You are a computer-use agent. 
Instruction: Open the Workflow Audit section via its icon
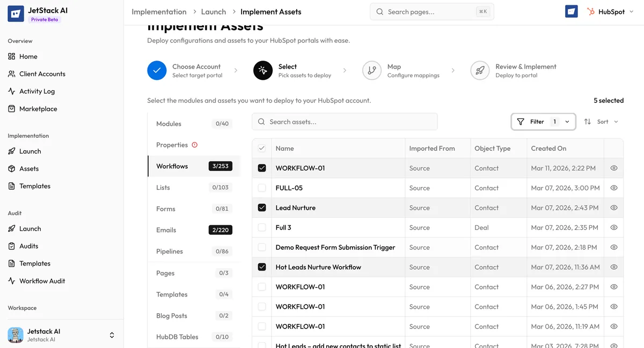click(11, 280)
